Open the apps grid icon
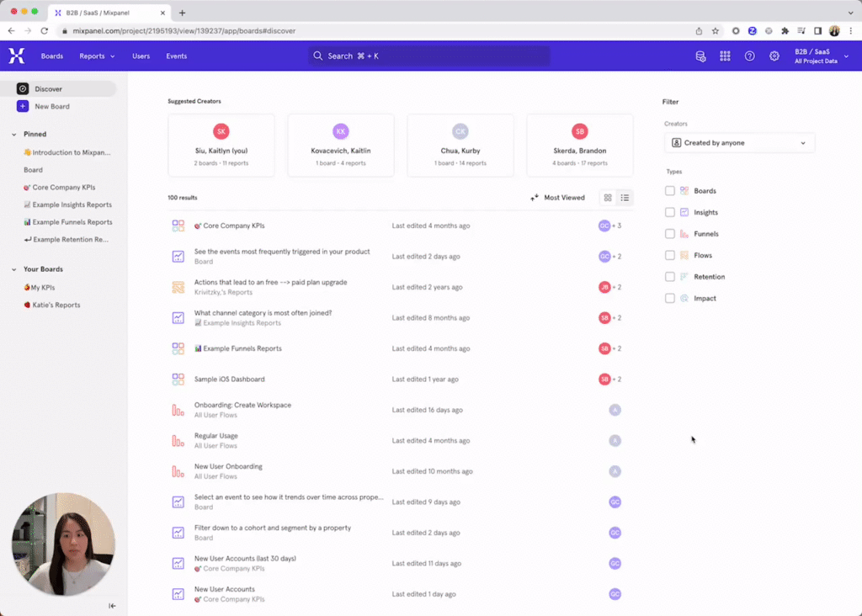 pos(725,56)
